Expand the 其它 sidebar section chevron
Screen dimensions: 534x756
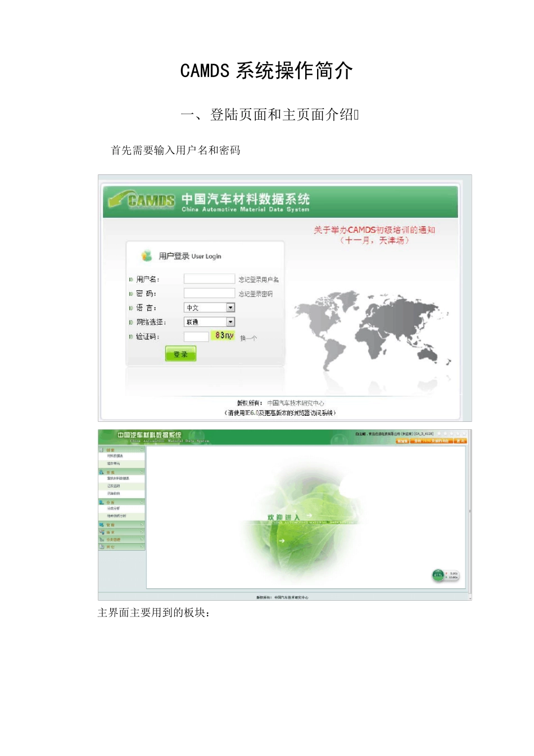[142, 546]
